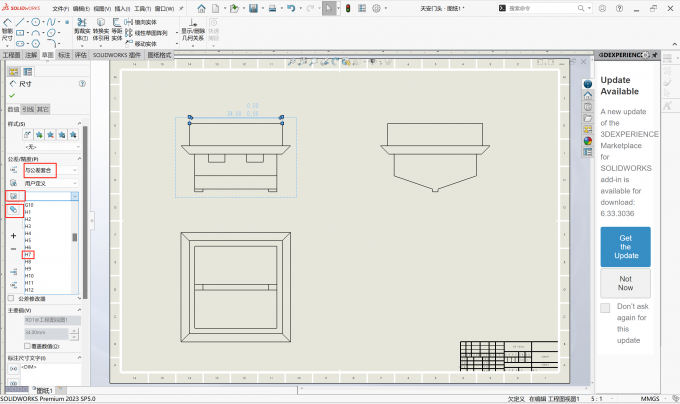680x404 pixels.
Task: Click the Rebuild traffic light icon
Action: tap(348, 8)
